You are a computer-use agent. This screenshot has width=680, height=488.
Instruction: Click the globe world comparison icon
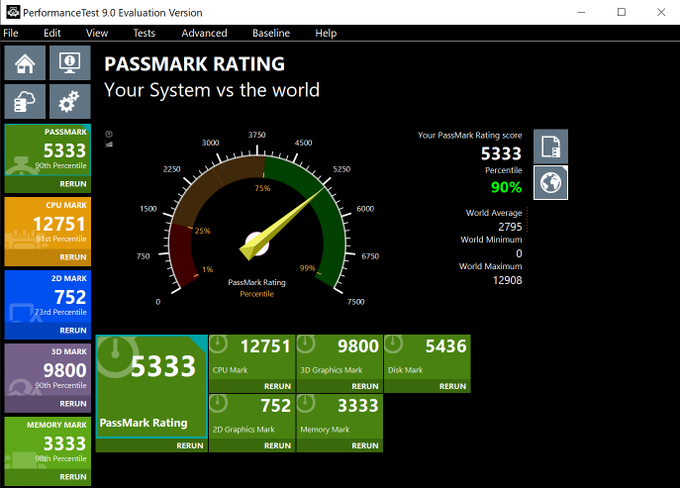(550, 183)
